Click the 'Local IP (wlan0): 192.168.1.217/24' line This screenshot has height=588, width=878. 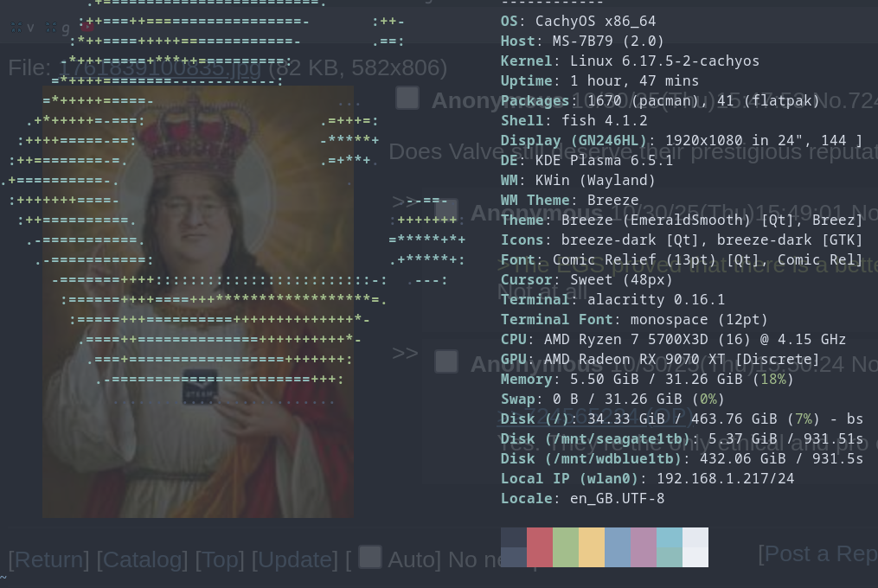tap(647, 479)
